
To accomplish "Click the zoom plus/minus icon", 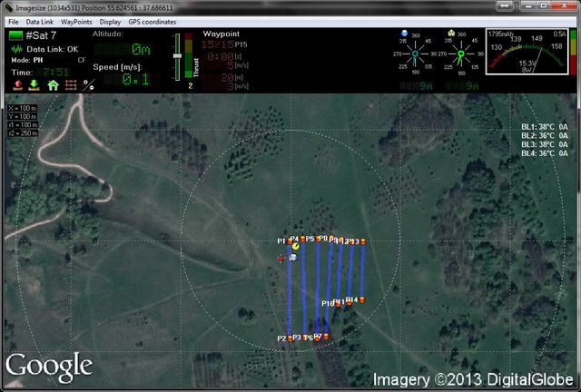I will click(88, 85).
